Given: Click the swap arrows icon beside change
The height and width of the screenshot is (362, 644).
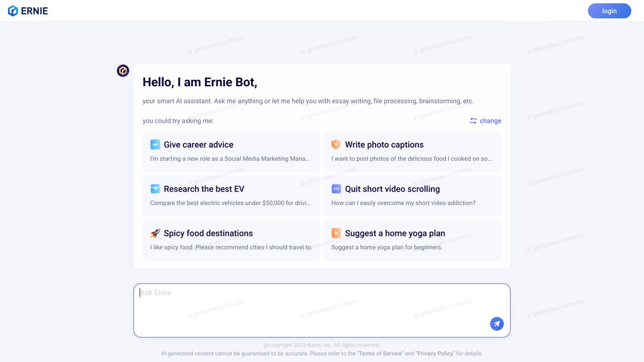Looking at the screenshot, I should [x=473, y=121].
